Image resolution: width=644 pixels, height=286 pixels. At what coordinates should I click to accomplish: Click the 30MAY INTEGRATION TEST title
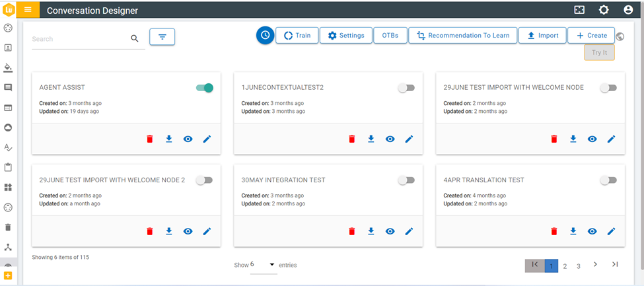[283, 180]
